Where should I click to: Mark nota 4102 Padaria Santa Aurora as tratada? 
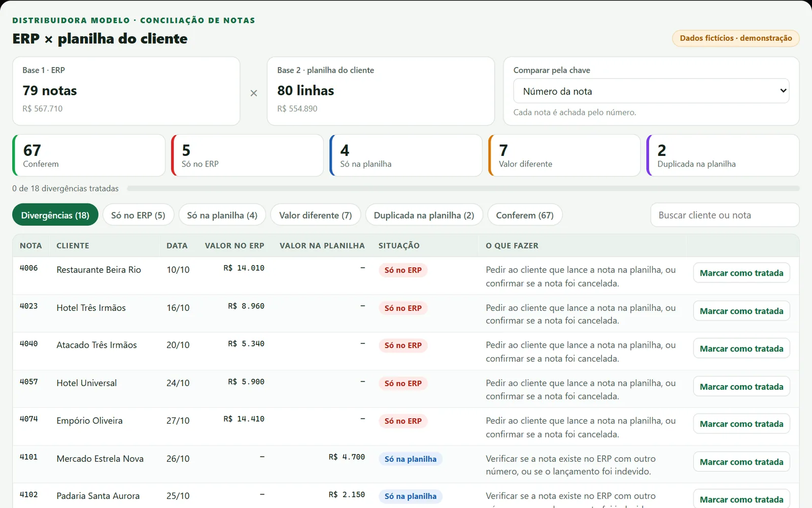[741, 499]
